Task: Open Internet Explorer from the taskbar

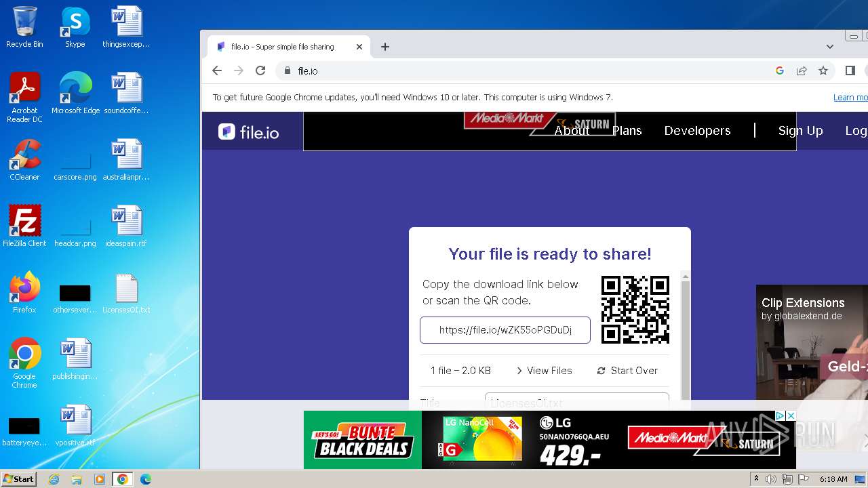Action: (x=54, y=479)
